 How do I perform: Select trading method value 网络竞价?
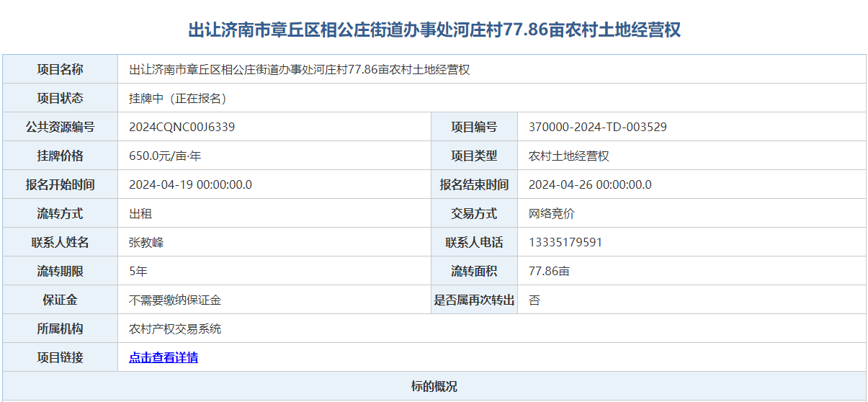(552, 214)
